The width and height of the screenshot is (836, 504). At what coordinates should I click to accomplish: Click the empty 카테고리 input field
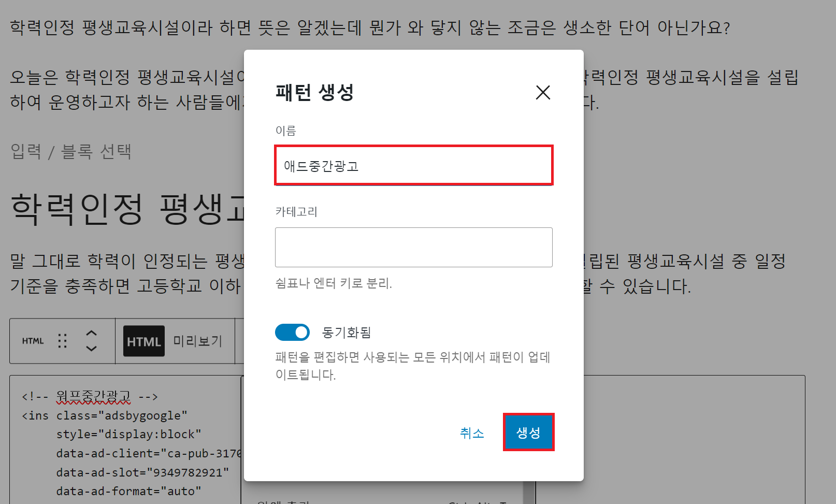coord(413,247)
